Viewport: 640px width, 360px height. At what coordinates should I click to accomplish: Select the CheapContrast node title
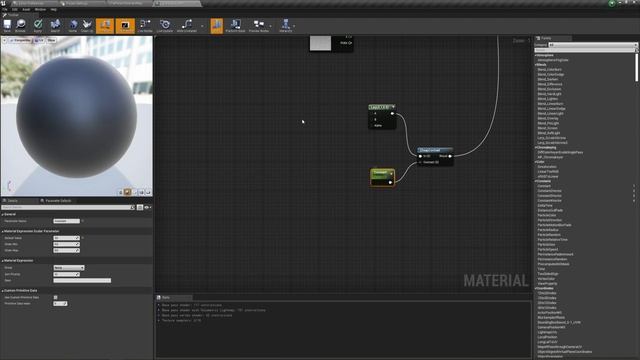click(x=430, y=150)
